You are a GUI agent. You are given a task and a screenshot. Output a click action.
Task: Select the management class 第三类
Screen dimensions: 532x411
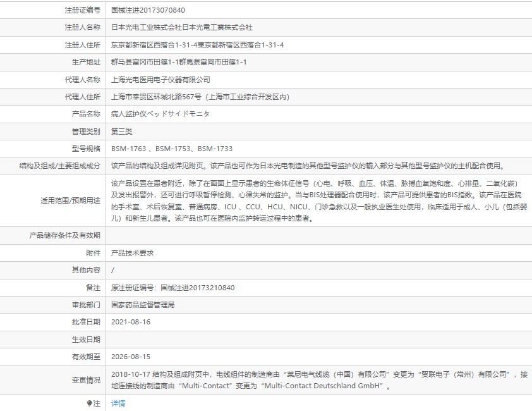122,132
